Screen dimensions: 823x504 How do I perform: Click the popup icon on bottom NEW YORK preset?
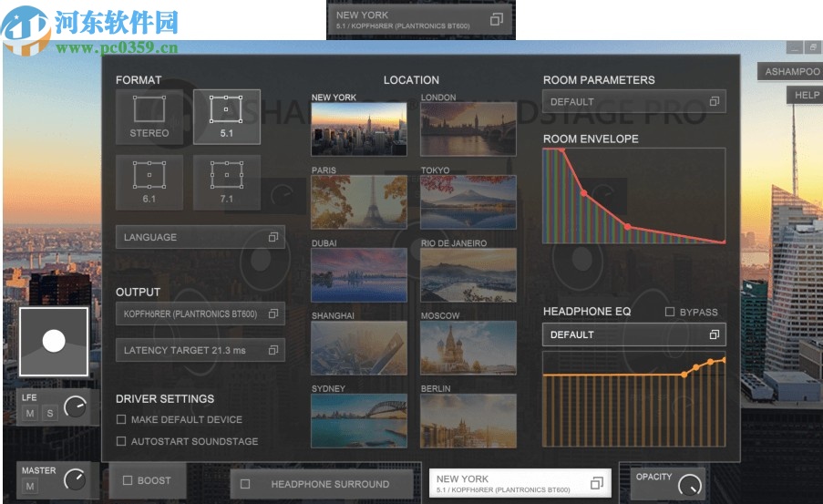click(597, 483)
